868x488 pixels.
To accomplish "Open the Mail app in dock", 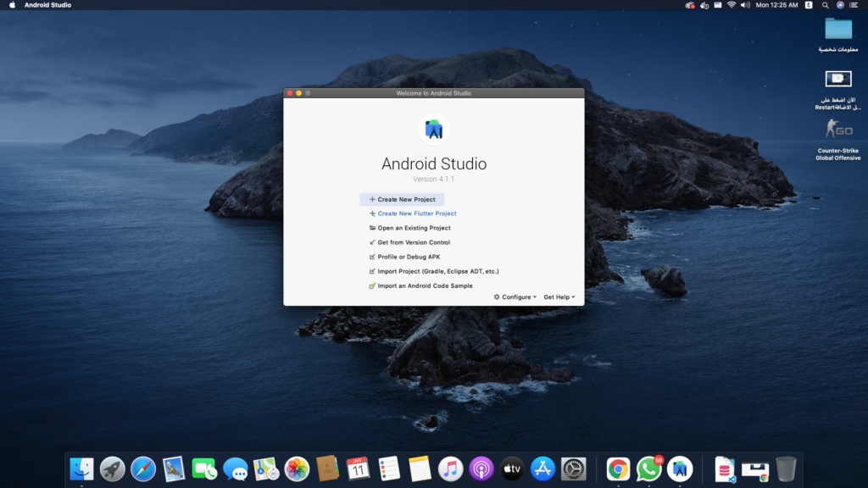I will pyautogui.click(x=174, y=469).
